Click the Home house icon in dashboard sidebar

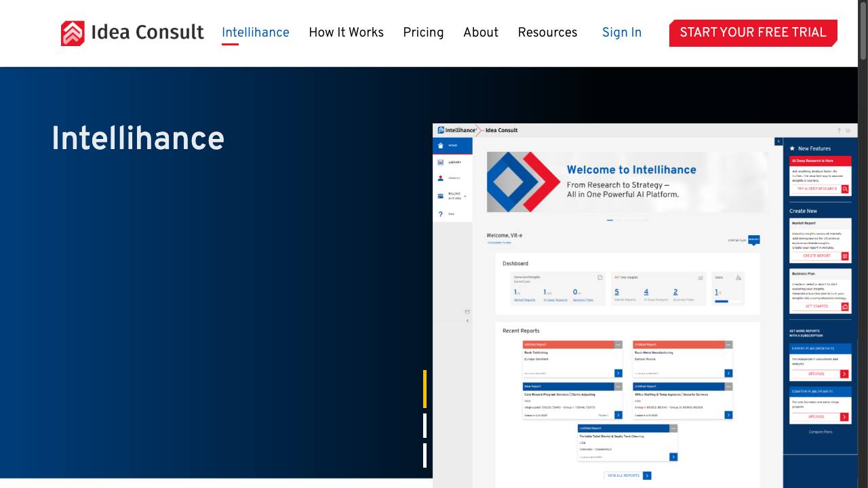point(441,146)
